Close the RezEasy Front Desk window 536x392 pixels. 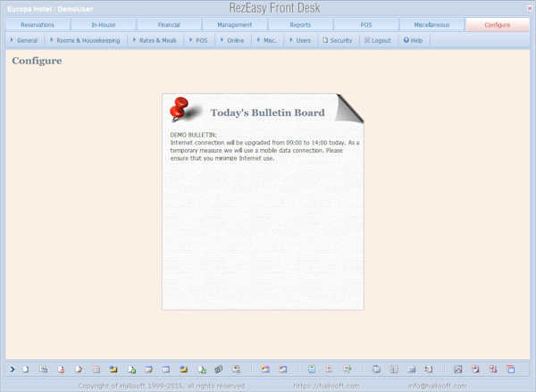530,9
